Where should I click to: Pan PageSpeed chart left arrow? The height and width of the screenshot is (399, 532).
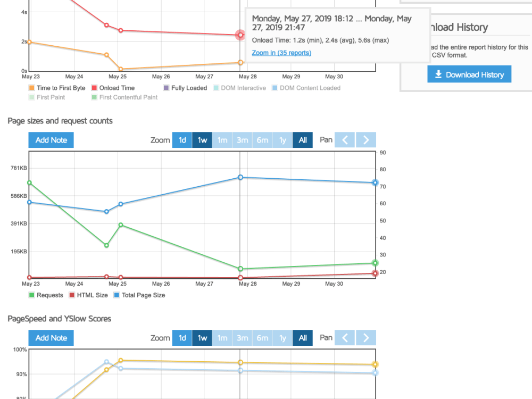345,338
